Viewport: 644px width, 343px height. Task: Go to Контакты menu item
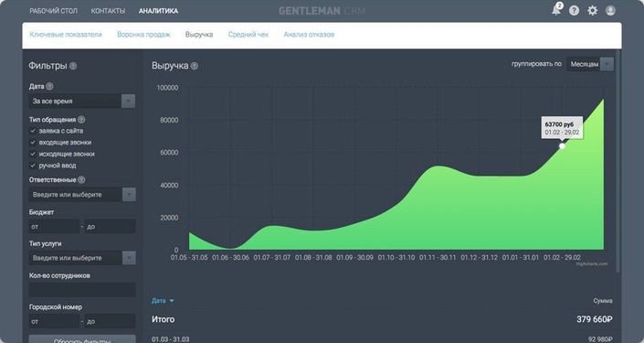click(x=108, y=11)
